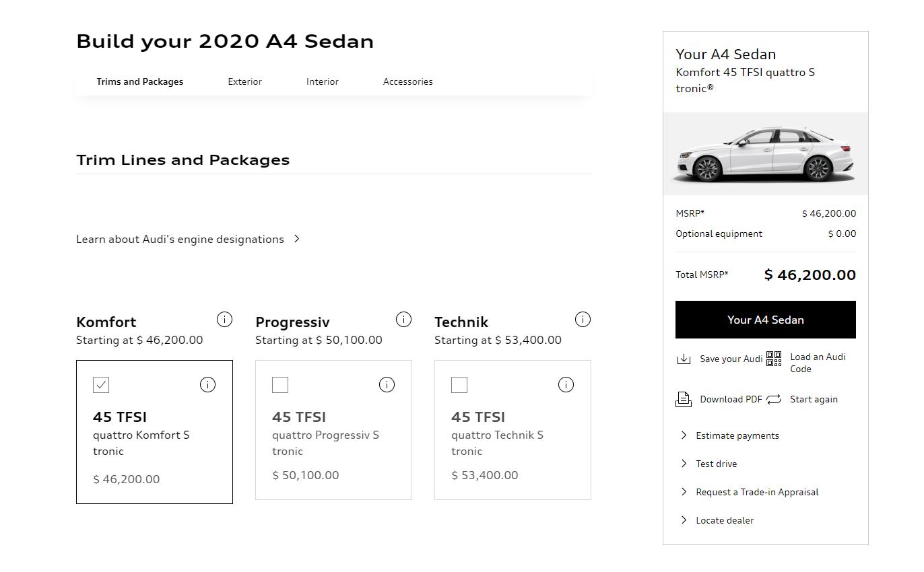Click the black Your A4 Sedan button
This screenshot has height=572, width=924.
(x=765, y=320)
